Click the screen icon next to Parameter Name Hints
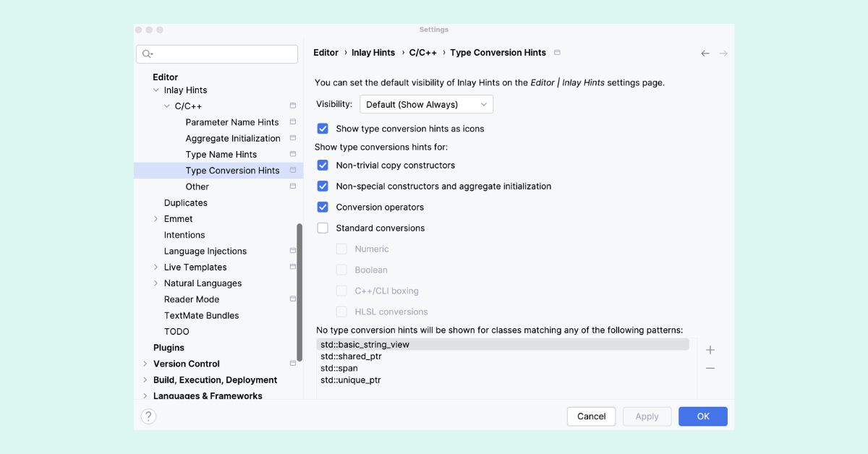 click(x=292, y=121)
